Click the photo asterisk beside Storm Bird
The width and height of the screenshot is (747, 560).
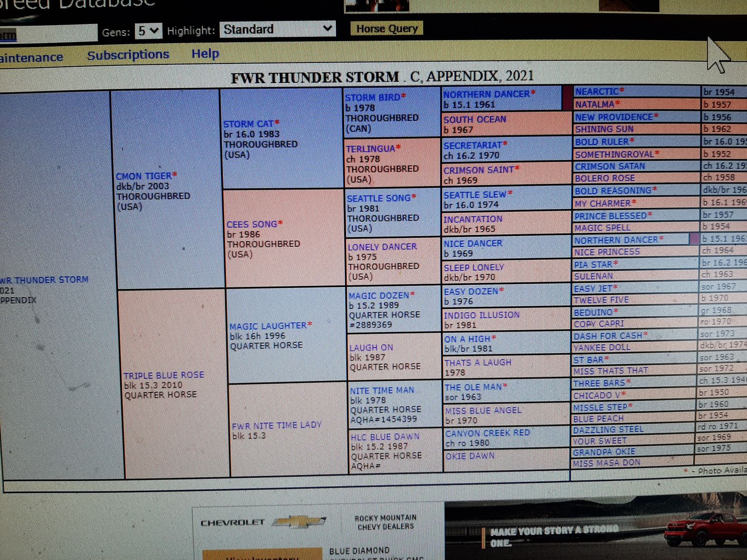click(403, 96)
